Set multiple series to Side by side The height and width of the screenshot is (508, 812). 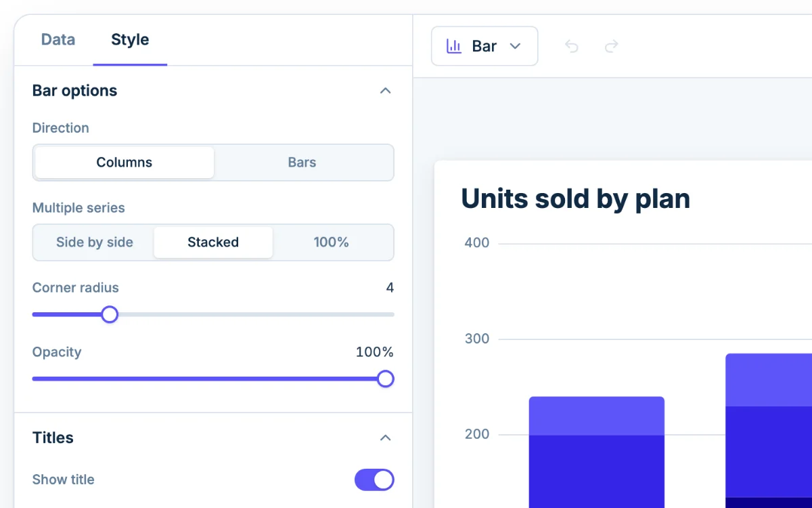tap(95, 242)
